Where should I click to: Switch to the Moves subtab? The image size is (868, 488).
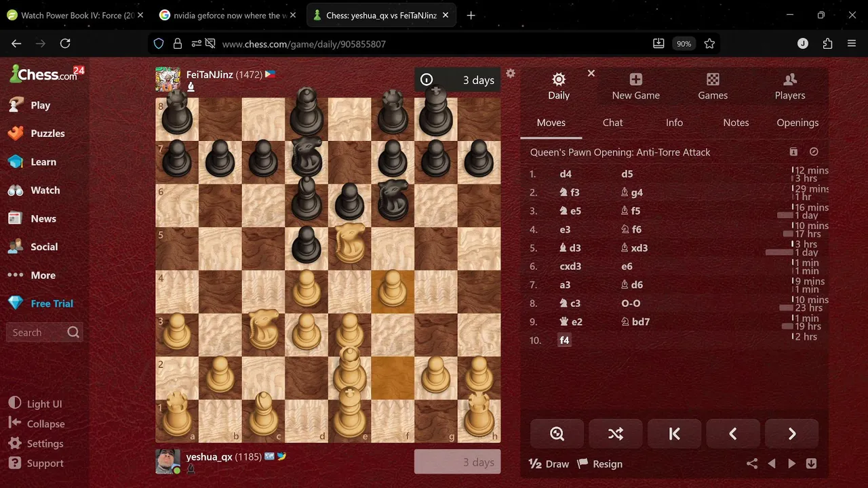tap(551, 123)
